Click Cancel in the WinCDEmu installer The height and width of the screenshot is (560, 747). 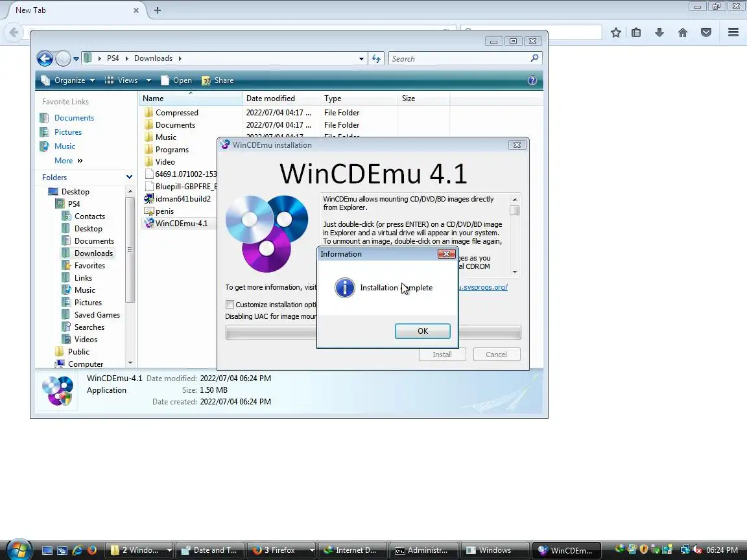pyautogui.click(x=497, y=355)
